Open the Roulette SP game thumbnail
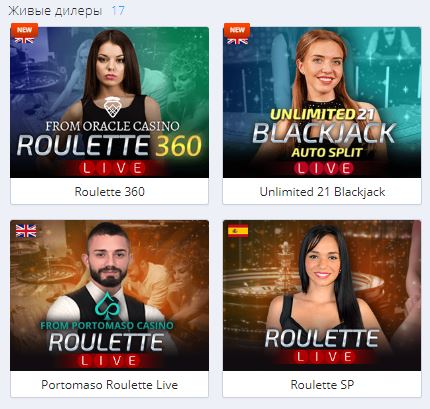This screenshot has height=409, width=430. click(x=322, y=295)
